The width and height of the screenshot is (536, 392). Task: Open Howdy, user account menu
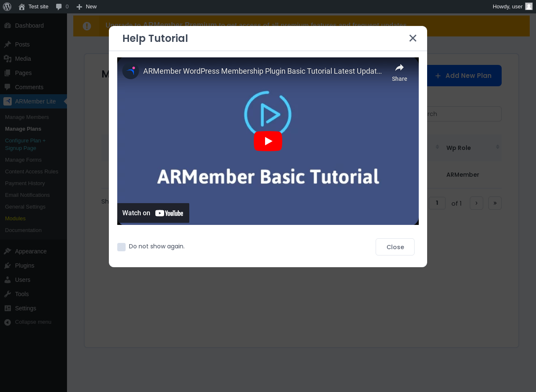513,7
